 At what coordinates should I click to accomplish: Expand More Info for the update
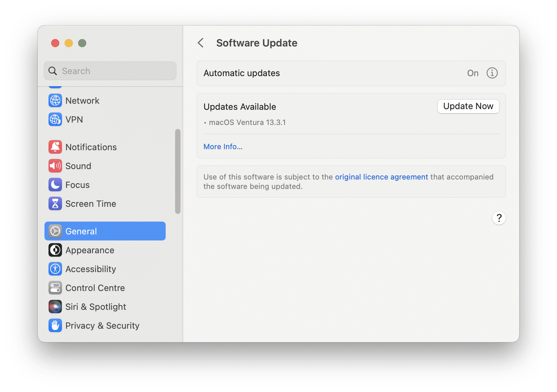[x=223, y=146]
